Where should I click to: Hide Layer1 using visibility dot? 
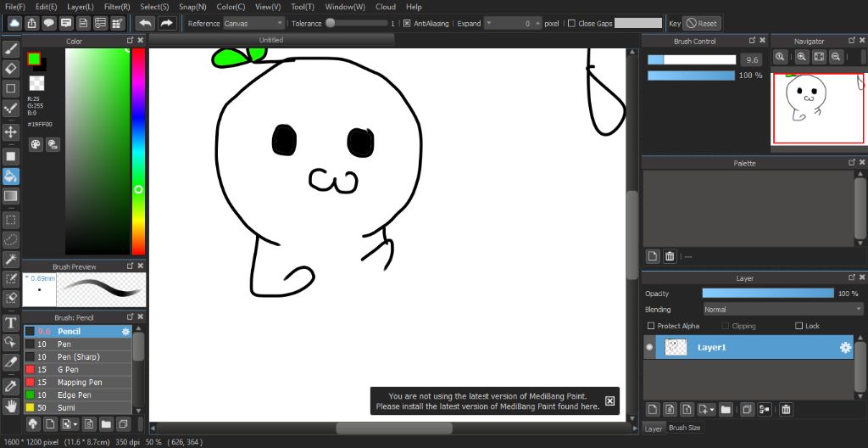coord(650,347)
